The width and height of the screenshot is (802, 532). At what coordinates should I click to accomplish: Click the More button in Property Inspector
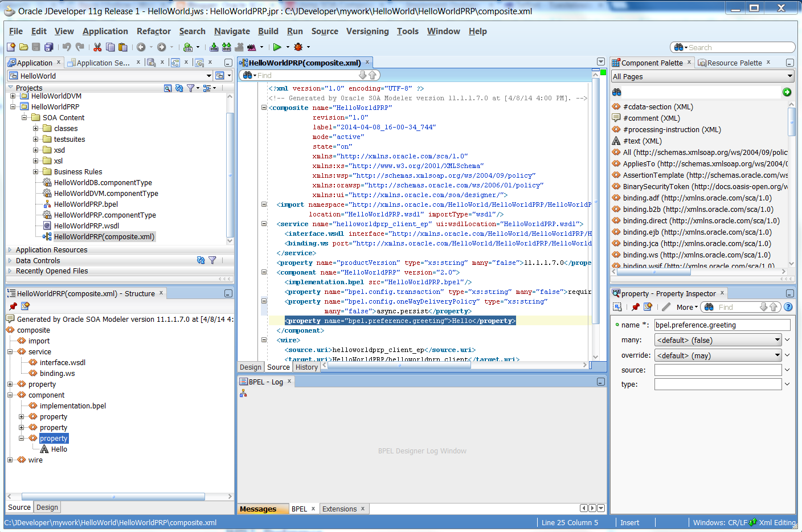coord(686,307)
